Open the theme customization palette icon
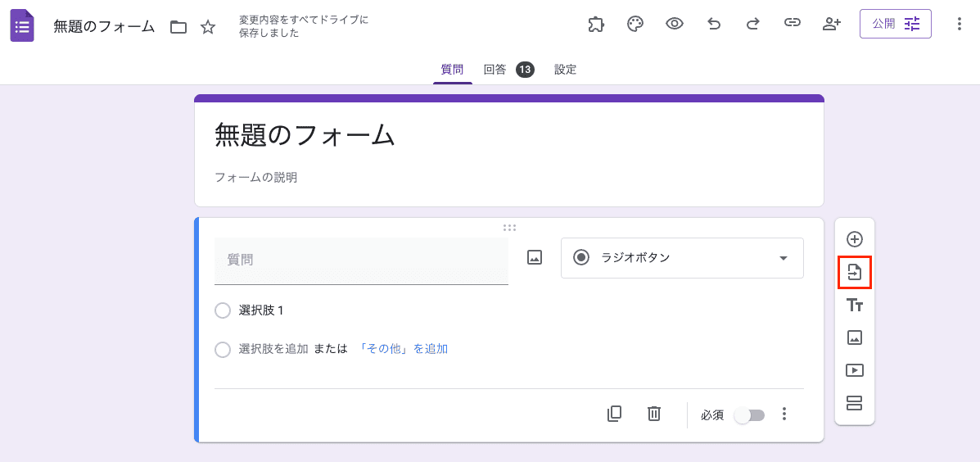This screenshot has height=462, width=980. [635, 24]
